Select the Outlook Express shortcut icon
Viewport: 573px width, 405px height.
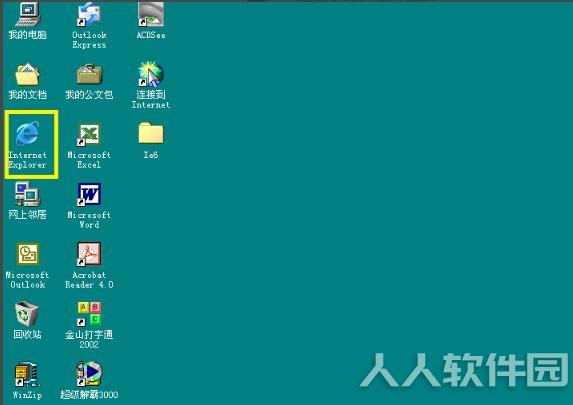pyautogui.click(x=89, y=14)
